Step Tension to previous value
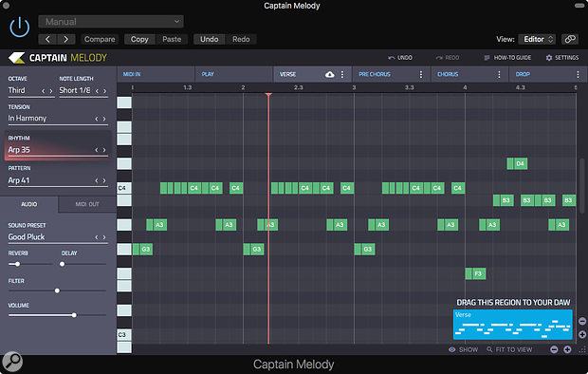The height and width of the screenshot is (374, 588). click(x=97, y=119)
